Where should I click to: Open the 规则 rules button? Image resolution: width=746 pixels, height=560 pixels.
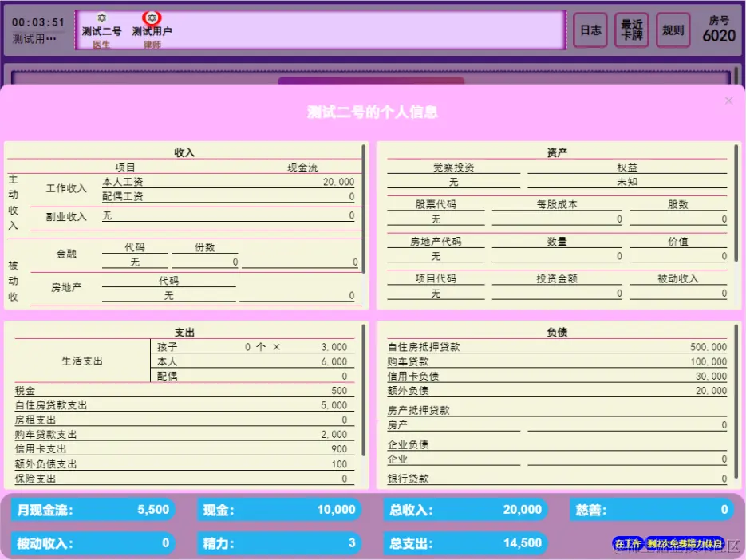[x=673, y=30]
